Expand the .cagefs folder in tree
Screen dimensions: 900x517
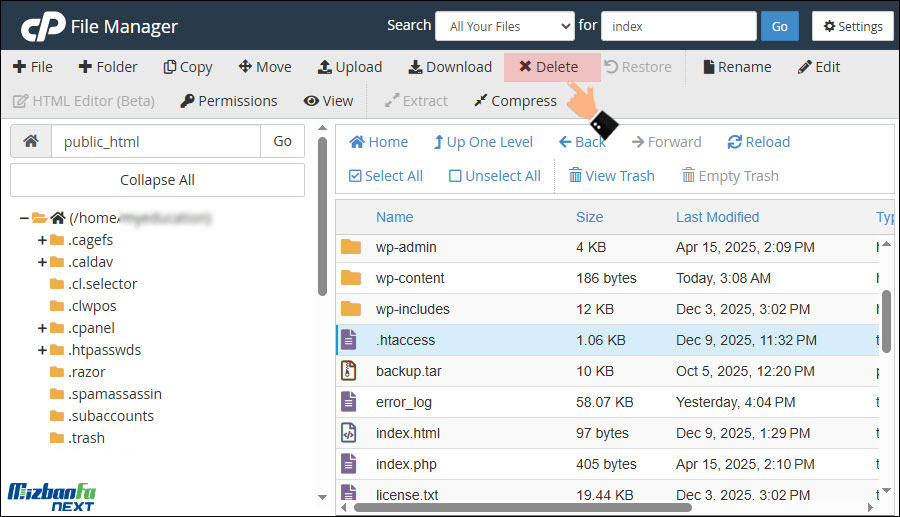(x=42, y=240)
